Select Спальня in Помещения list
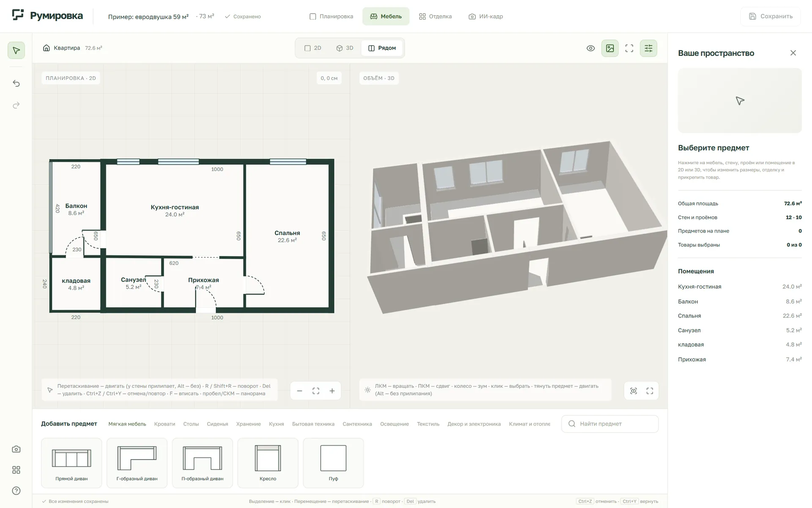Image resolution: width=812 pixels, height=508 pixels. [x=740, y=316]
